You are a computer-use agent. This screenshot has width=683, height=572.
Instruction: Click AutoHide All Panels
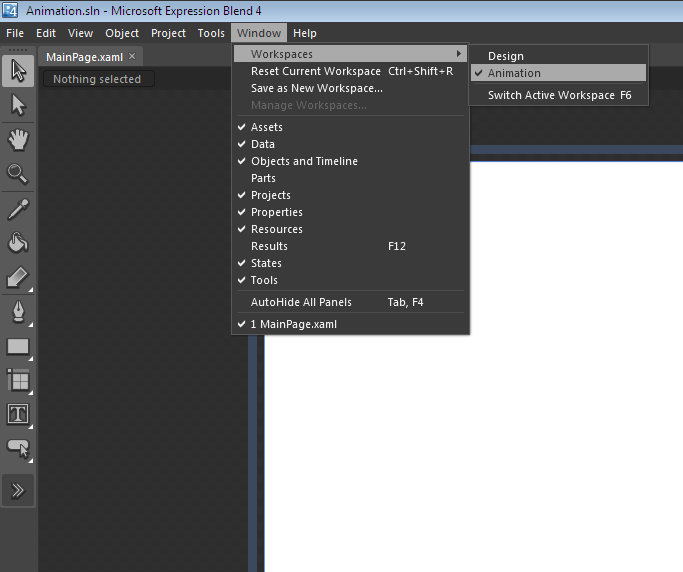pyautogui.click(x=351, y=302)
